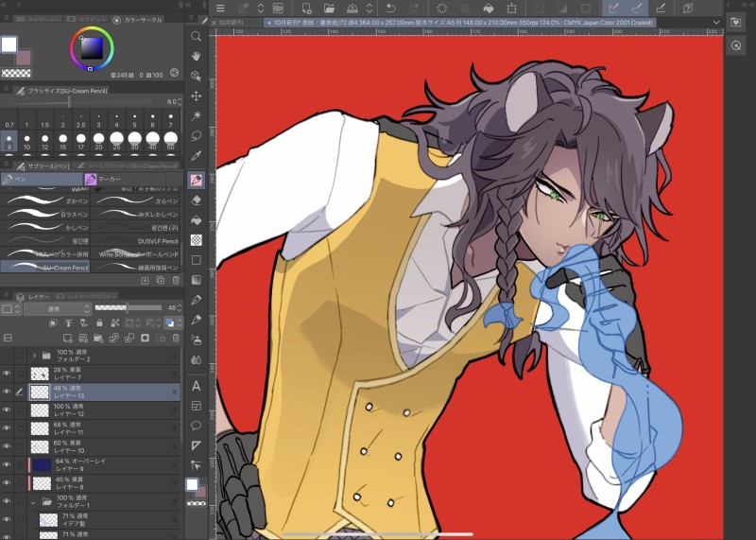756x540 pixels.
Task: Hide レイヤー 8 with eye icon
Action: pos(7,483)
